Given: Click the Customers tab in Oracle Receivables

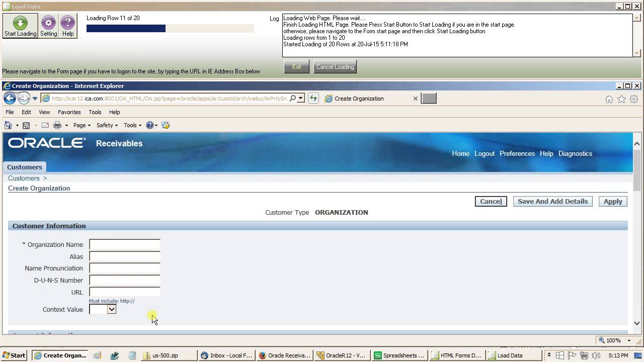Looking at the screenshot, I should [25, 167].
